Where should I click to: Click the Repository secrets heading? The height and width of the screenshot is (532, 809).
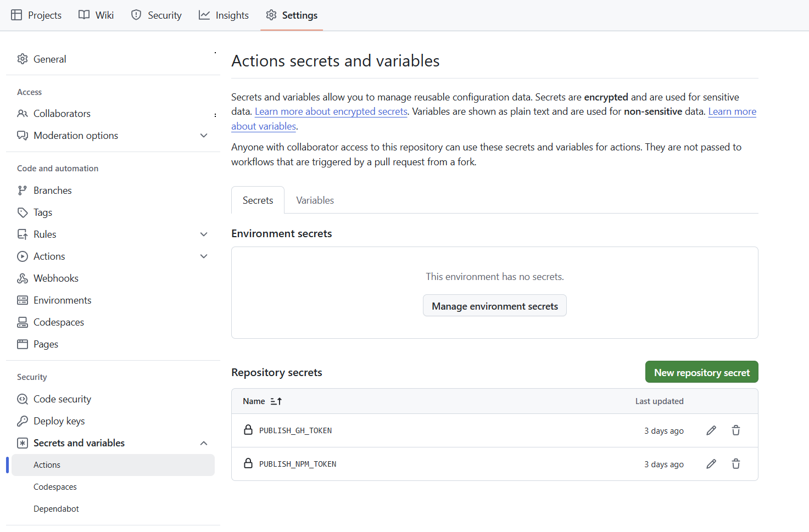277,372
